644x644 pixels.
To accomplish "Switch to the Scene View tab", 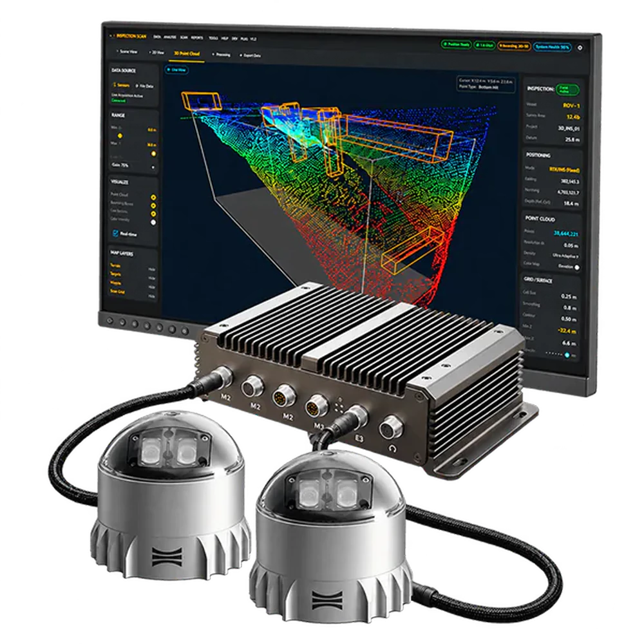I will click(128, 52).
